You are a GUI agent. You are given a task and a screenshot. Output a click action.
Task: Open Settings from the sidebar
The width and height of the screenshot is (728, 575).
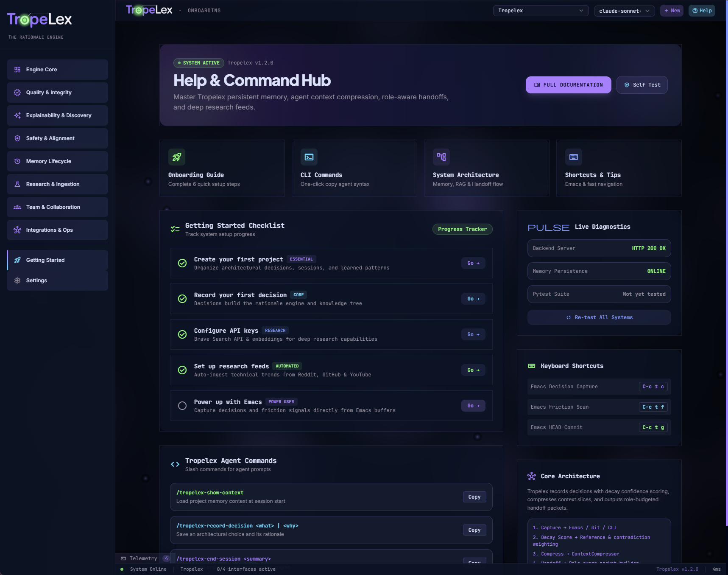click(57, 280)
